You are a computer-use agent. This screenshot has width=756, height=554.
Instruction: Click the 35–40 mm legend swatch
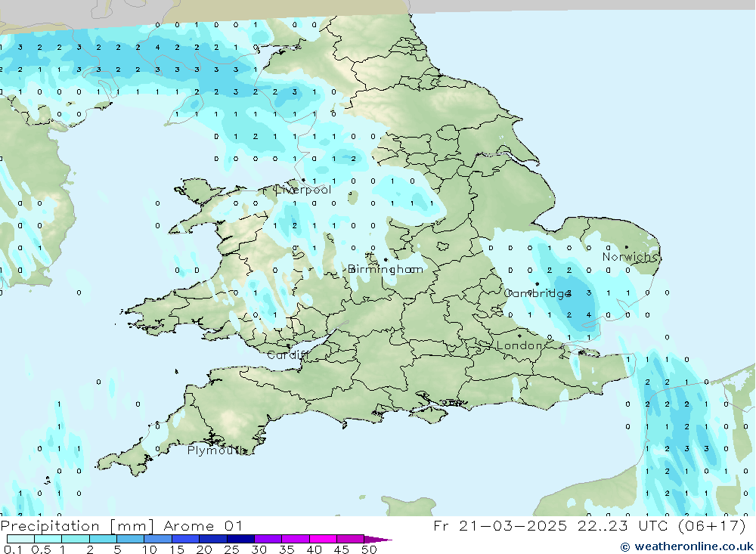295,539
